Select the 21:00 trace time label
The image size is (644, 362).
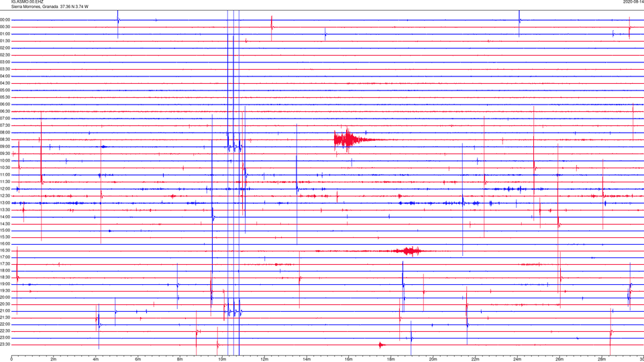(x=5, y=310)
